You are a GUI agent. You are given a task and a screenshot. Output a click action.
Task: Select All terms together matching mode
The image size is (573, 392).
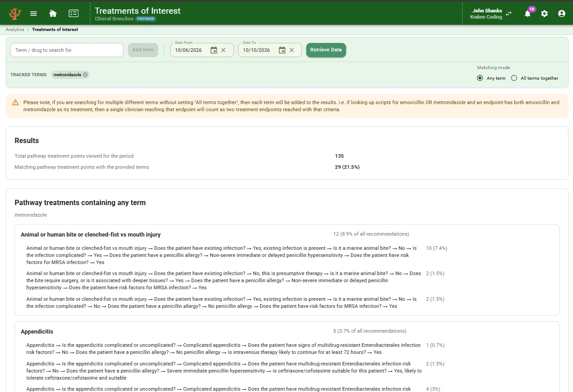pos(514,78)
